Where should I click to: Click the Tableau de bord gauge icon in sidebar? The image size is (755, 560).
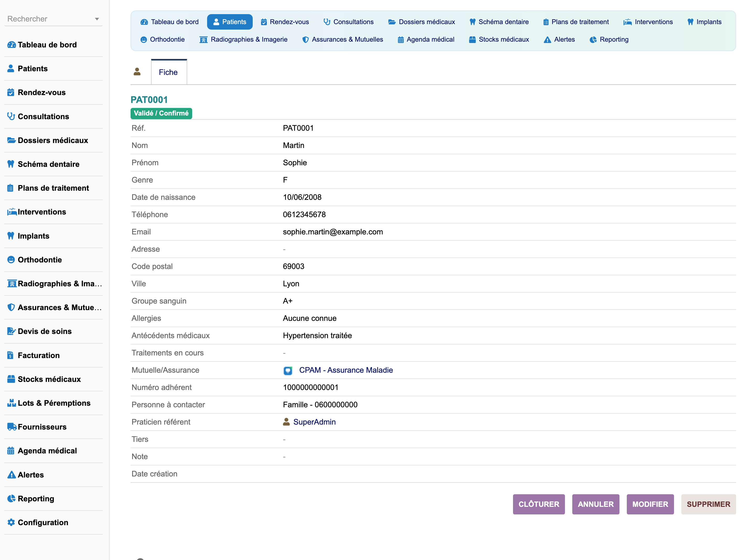pyautogui.click(x=12, y=45)
